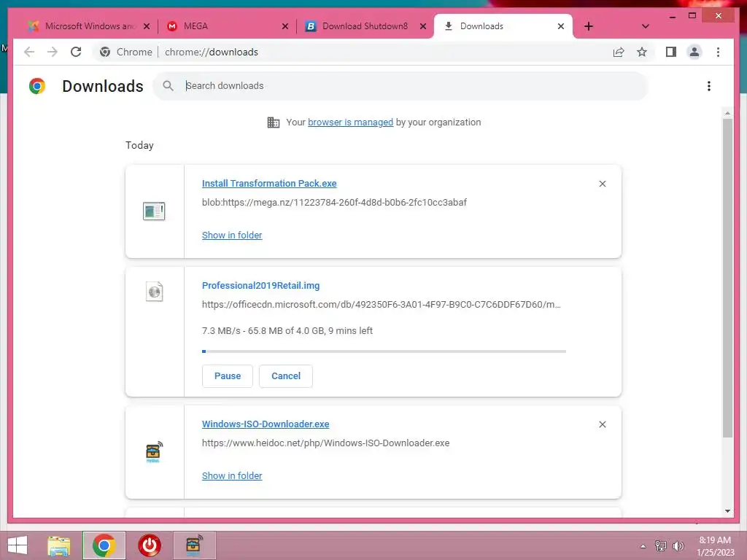Image resolution: width=747 pixels, height=560 pixels.
Task: Open the red power taskbar app
Action: coord(149,545)
